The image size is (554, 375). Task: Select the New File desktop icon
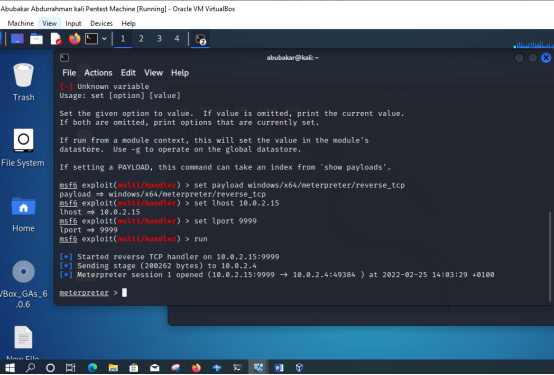coord(23,342)
